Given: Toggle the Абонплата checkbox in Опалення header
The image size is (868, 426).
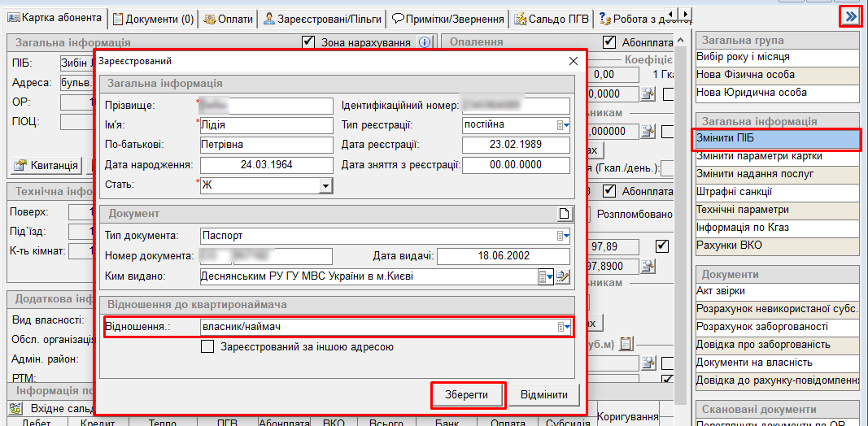Looking at the screenshot, I should 609,42.
